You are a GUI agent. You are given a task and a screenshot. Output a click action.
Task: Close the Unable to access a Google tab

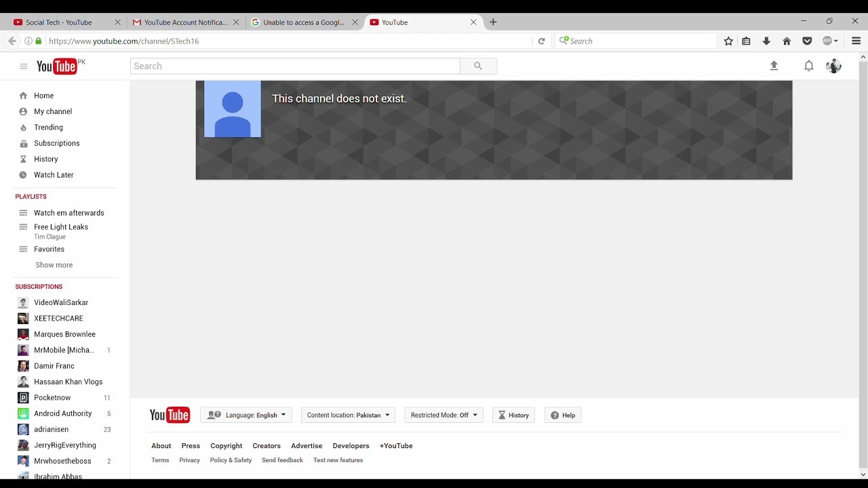[x=355, y=22]
